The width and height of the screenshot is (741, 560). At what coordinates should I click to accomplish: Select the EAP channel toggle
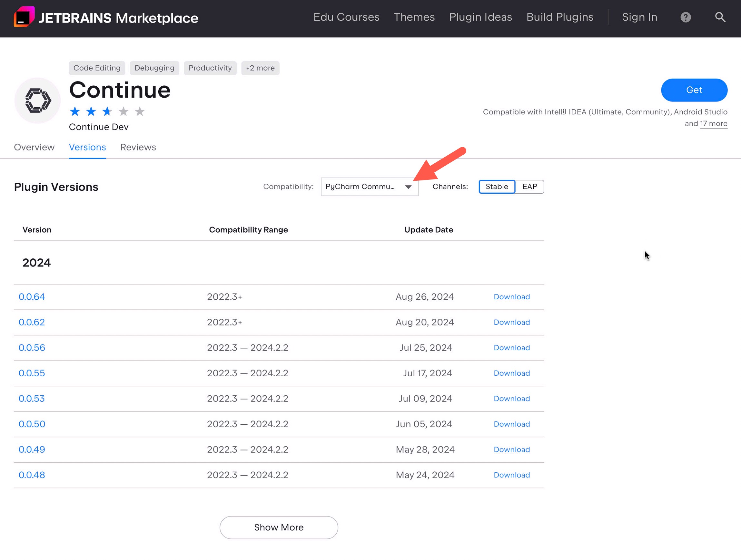click(x=529, y=187)
